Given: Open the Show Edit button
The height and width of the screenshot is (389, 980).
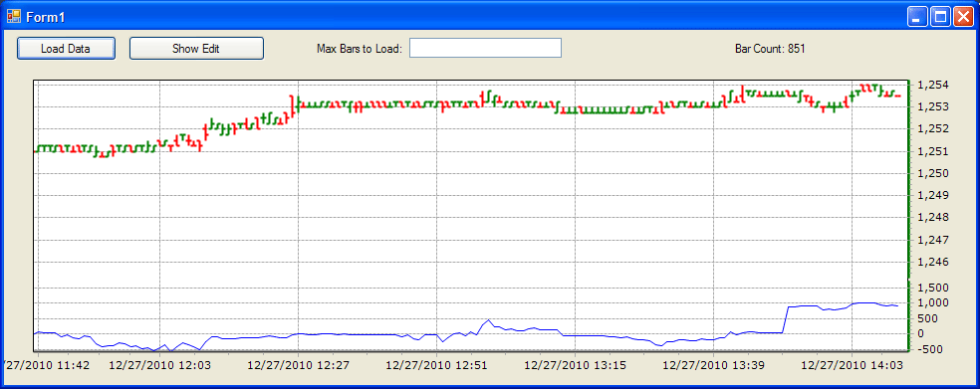Looking at the screenshot, I should 196,48.
